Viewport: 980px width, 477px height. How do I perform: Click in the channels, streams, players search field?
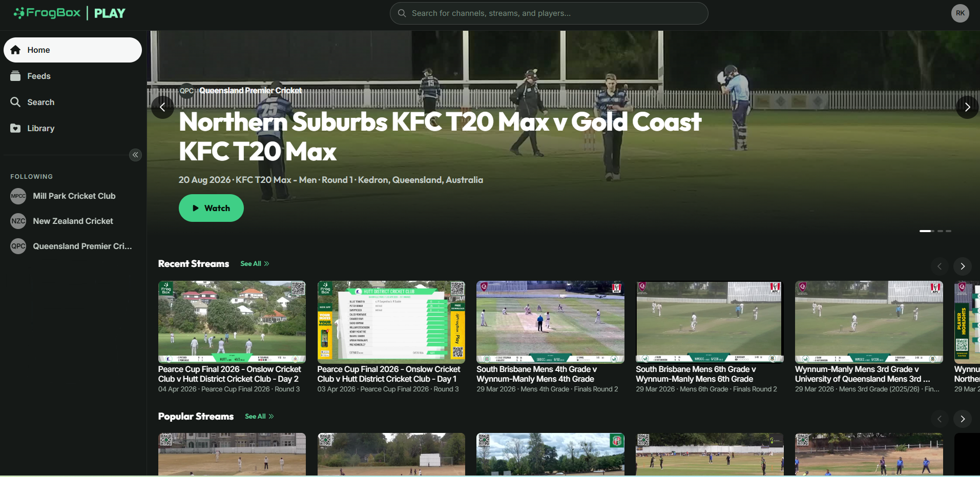(549, 13)
